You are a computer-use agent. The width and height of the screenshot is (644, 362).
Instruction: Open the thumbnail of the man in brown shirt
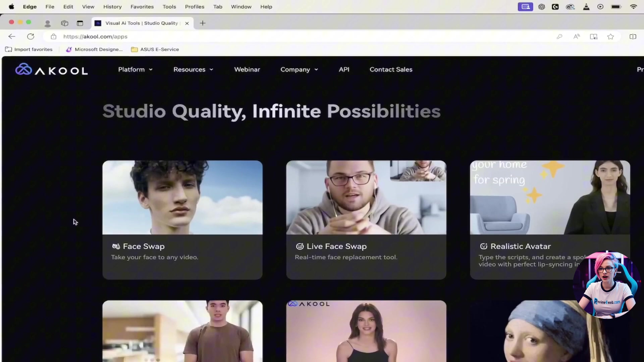pos(182,331)
